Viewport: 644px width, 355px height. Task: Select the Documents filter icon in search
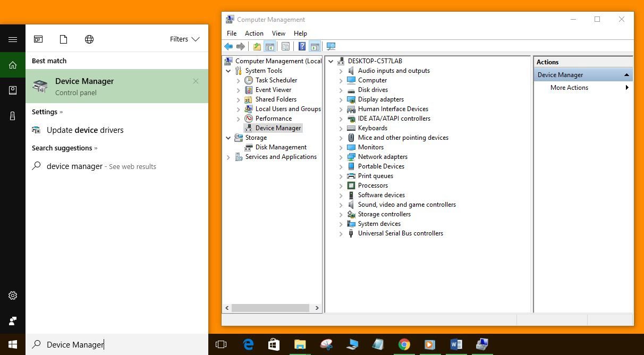pos(63,39)
